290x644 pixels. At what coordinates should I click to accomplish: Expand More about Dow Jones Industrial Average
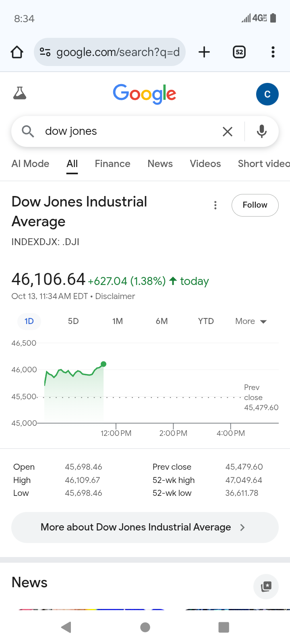pyautogui.click(x=145, y=527)
